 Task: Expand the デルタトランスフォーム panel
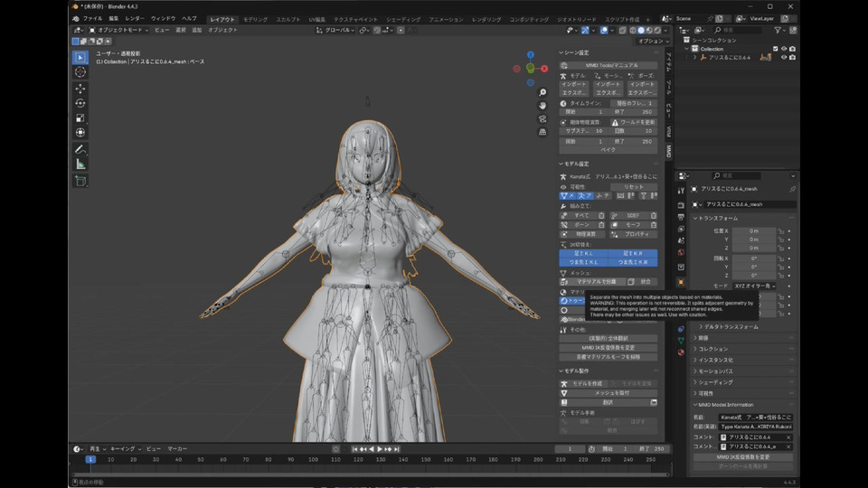(731, 326)
